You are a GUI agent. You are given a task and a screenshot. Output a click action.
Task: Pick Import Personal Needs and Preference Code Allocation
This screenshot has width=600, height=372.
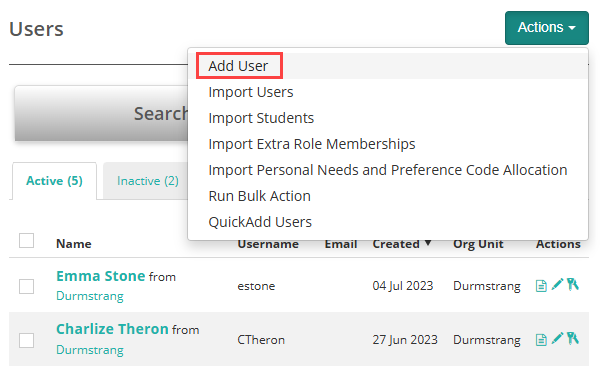click(388, 170)
